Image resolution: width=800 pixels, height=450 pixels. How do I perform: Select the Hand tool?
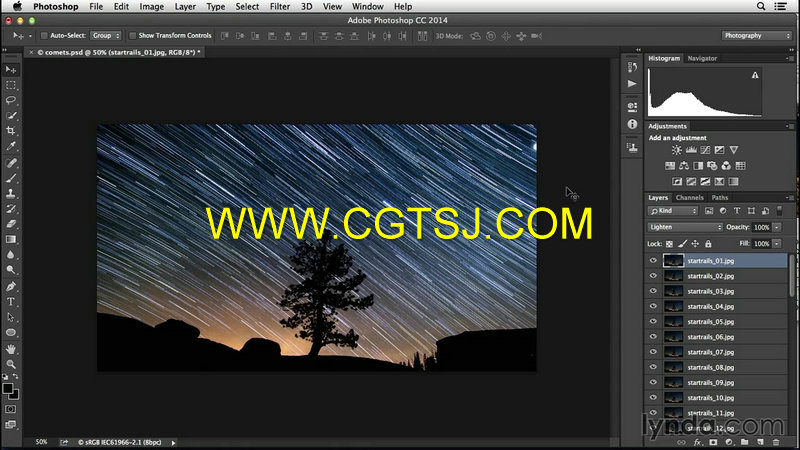[11, 349]
